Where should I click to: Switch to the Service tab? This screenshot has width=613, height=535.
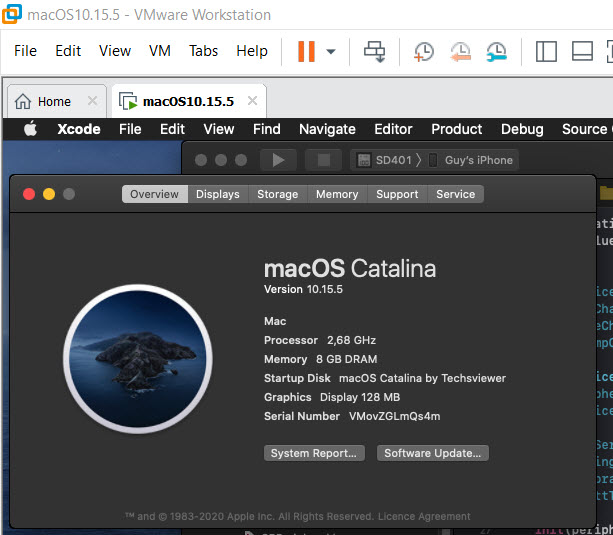point(455,194)
